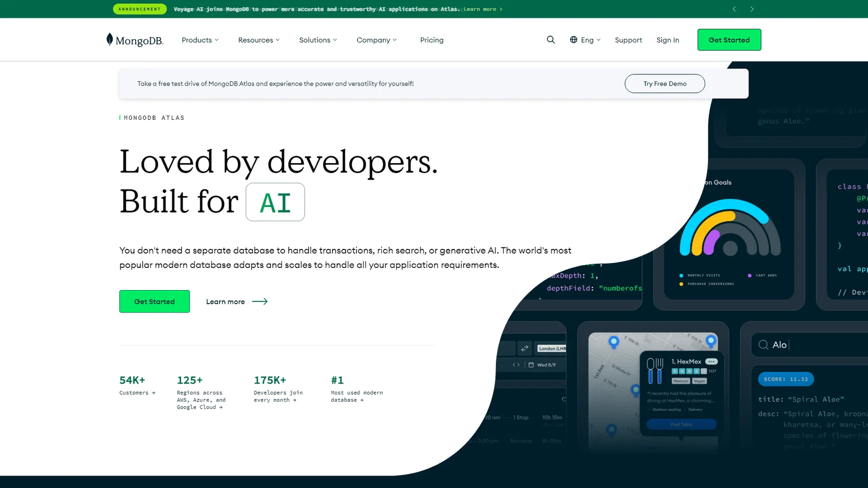Click the Voyage AI announcement text
The width and height of the screenshot is (868, 488).
(x=317, y=9)
